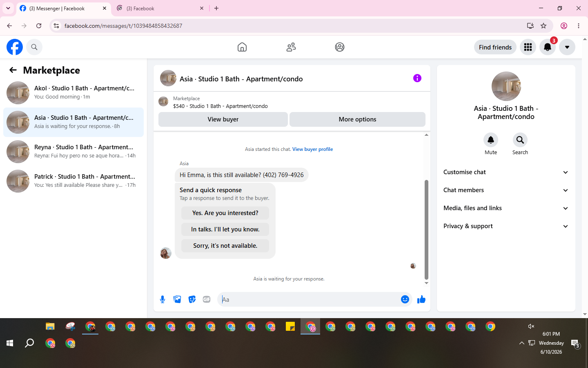Image resolution: width=588 pixels, height=368 pixels.
Task: Click the View buyer button
Action: (223, 119)
